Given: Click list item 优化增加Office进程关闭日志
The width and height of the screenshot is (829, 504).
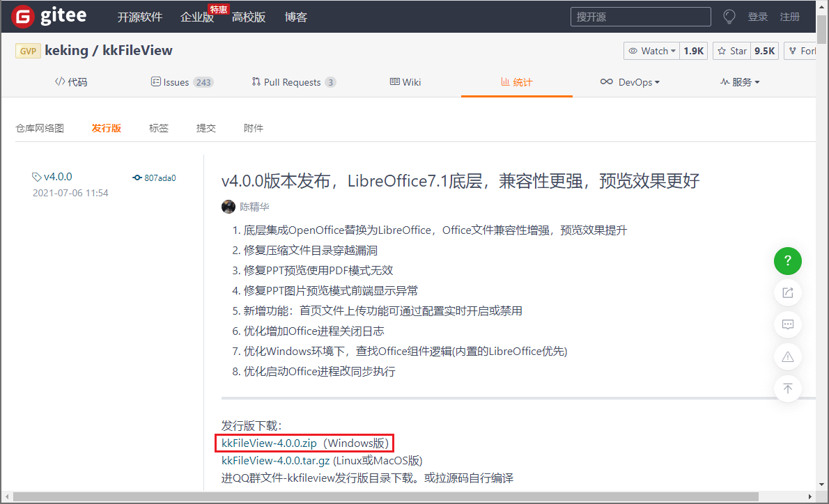Looking at the screenshot, I should (313, 331).
